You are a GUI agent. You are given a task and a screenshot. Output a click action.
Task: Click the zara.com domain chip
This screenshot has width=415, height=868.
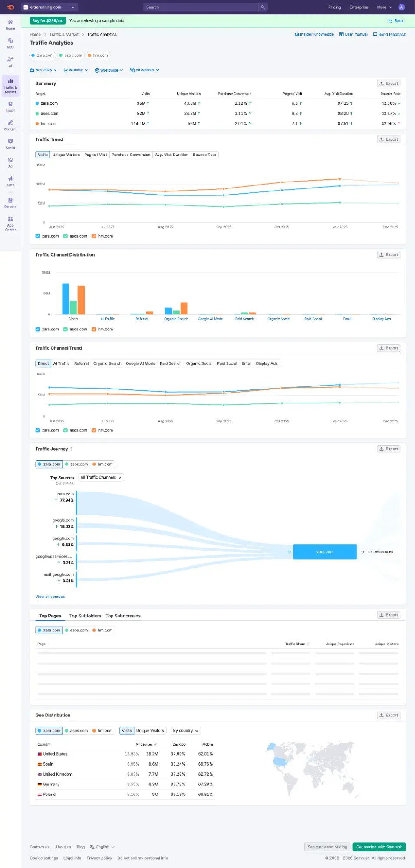43,56
